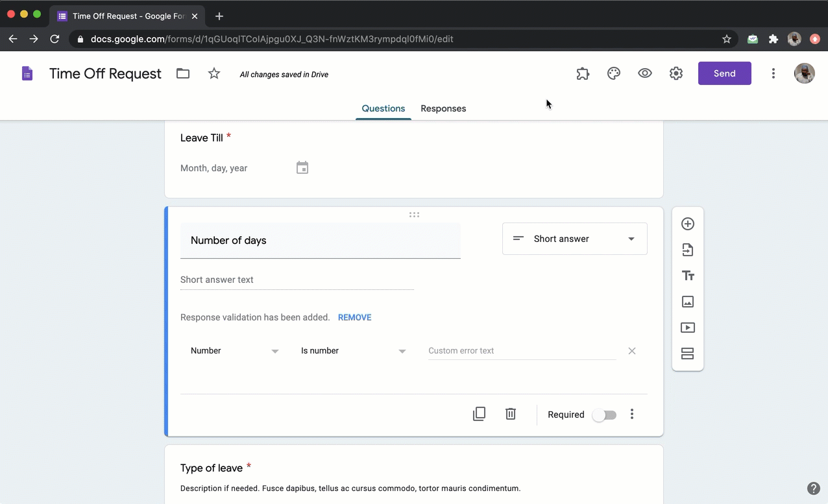Open the Short answer question type dropdown
Image resolution: width=828 pixels, height=504 pixels.
[574, 239]
